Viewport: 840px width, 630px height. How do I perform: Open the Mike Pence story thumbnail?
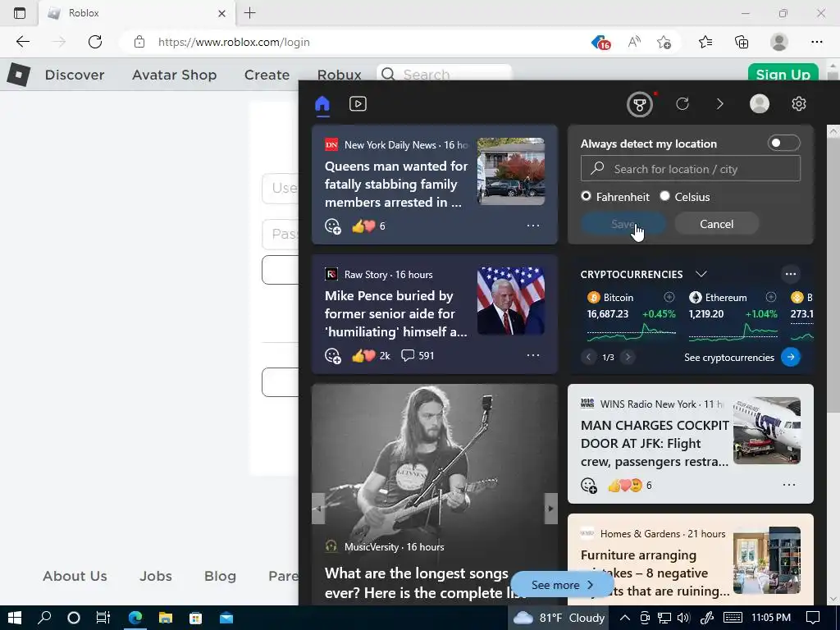tap(511, 300)
